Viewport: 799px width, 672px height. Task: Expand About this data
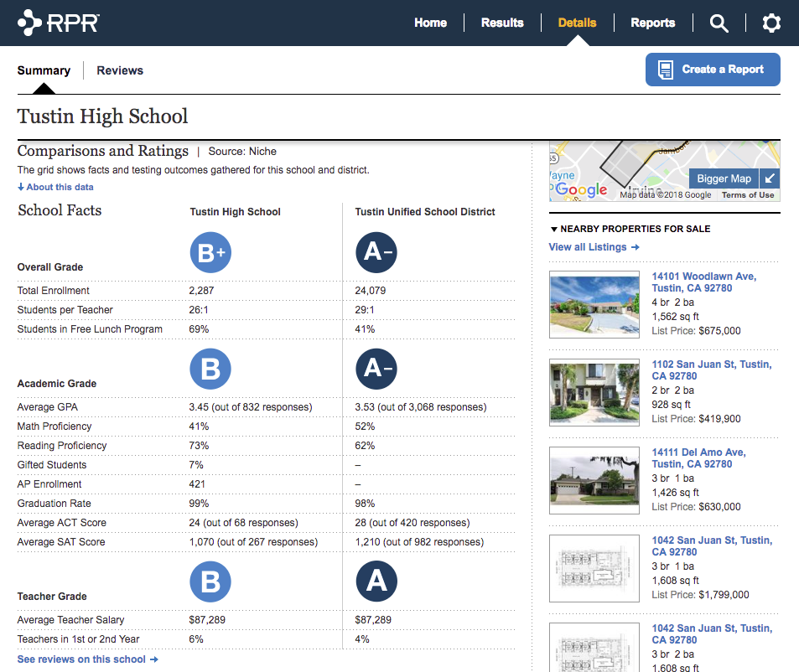[55, 187]
